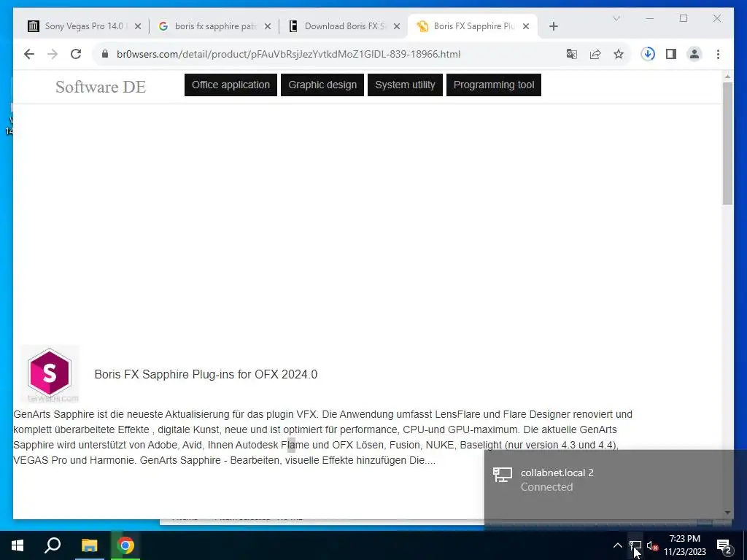
Task: Click the network status tray icon
Action: [635, 545]
